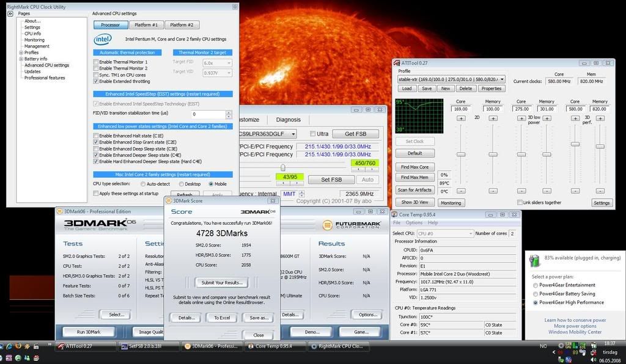Click the Submit Your Results button
This screenshot has width=626, height=364.
(x=222, y=282)
